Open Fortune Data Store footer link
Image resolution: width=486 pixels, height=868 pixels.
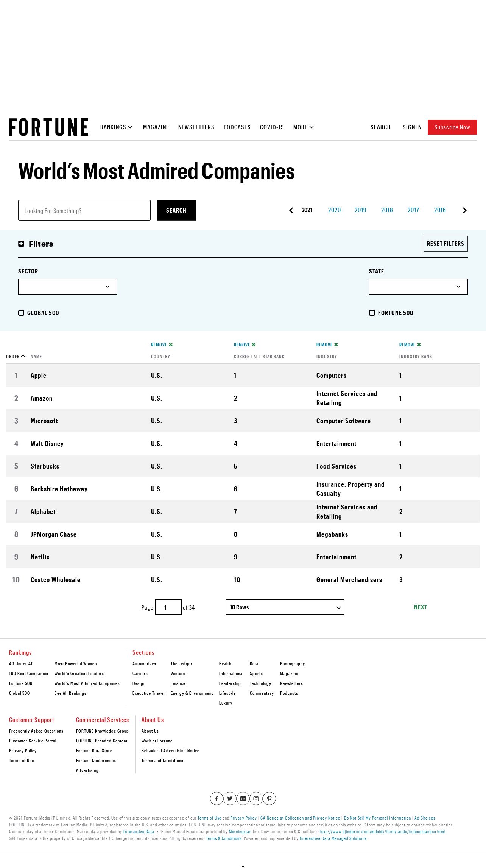click(94, 751)
